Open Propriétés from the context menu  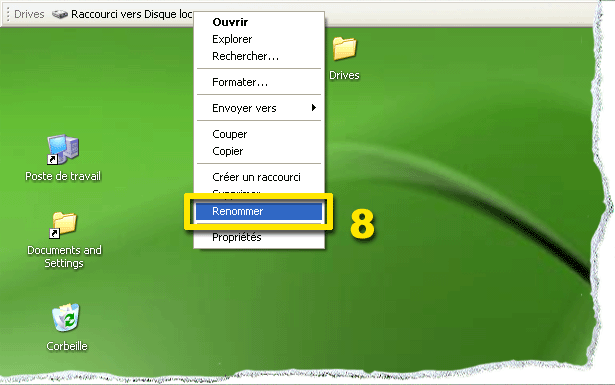click(259, 237)
